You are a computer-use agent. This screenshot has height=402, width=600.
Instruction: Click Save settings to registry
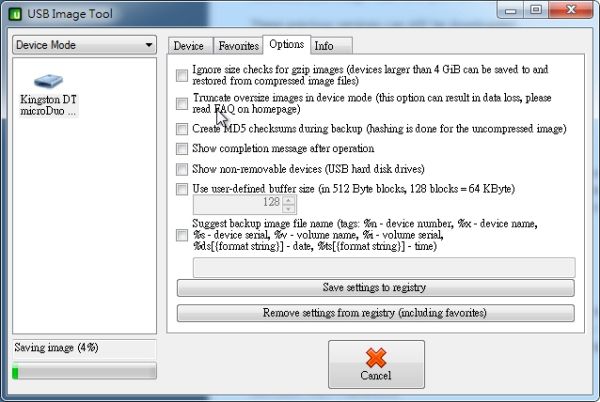tap(375, 288)
